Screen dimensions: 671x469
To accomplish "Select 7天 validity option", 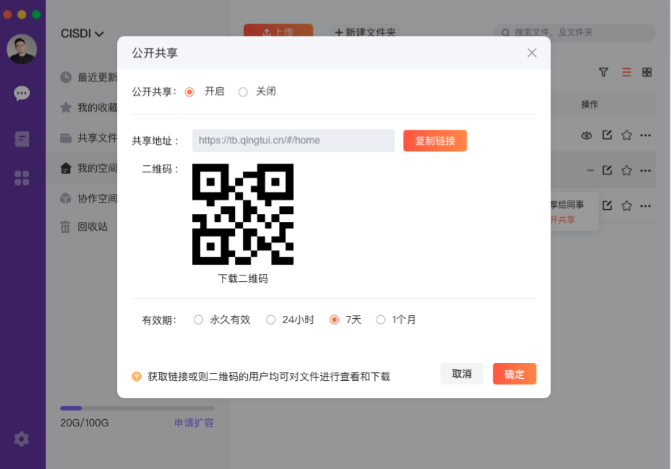I will 334,320.
